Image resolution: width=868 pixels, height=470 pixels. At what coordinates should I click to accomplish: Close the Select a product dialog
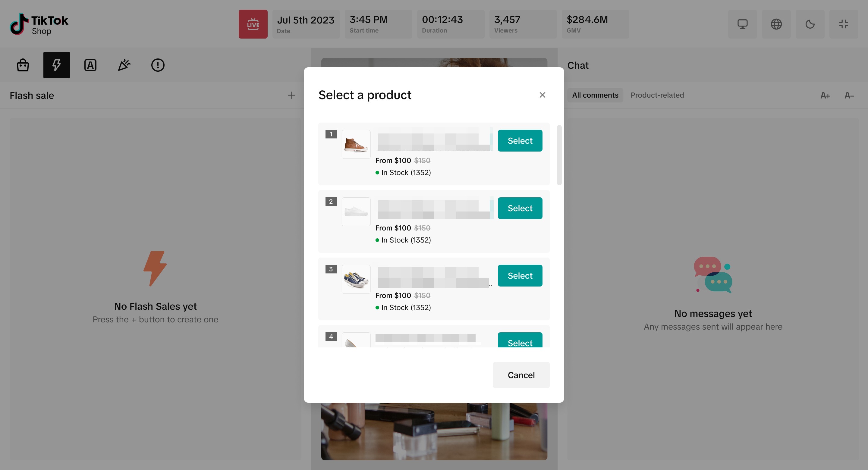click(x=542, y=95)
